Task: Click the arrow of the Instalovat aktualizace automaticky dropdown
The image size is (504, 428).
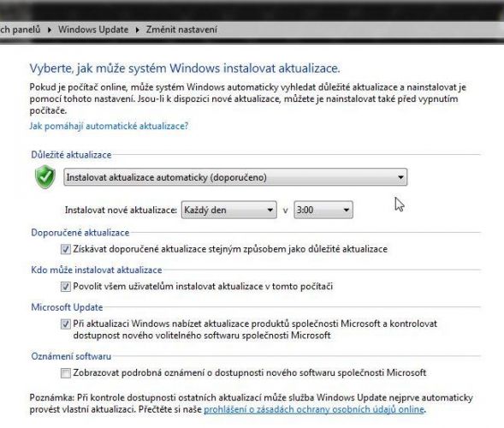Action: point(400,177)
